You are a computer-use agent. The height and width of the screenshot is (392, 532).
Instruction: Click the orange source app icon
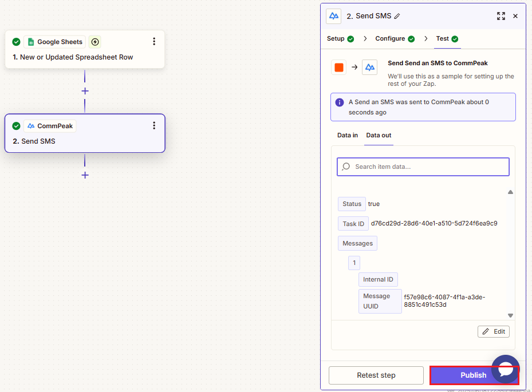(x=338, y=67)
